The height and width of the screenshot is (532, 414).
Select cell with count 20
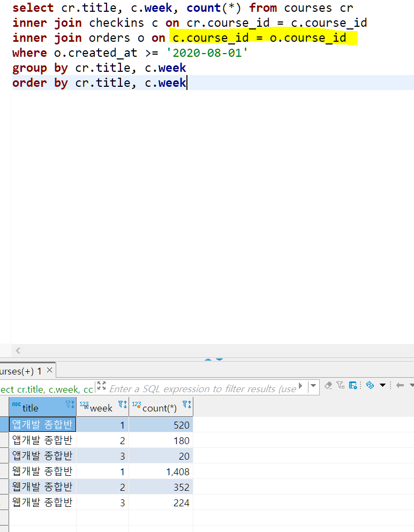[x=161, y=456]
